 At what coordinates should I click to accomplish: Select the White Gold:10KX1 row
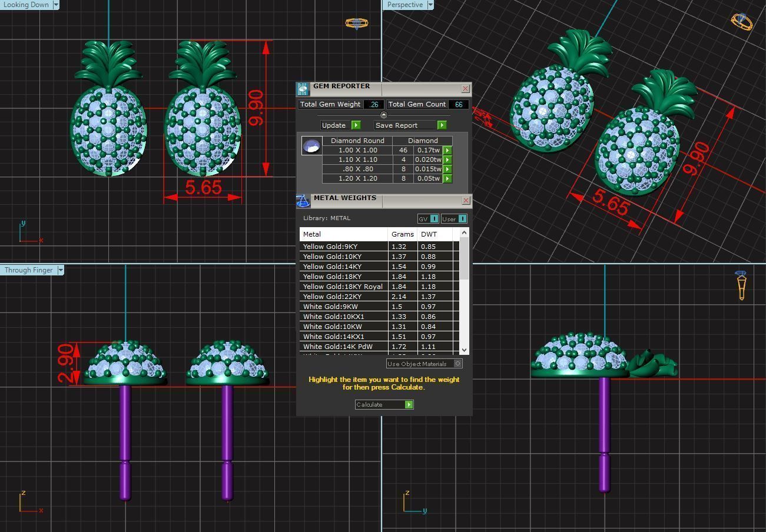point(379,317)
